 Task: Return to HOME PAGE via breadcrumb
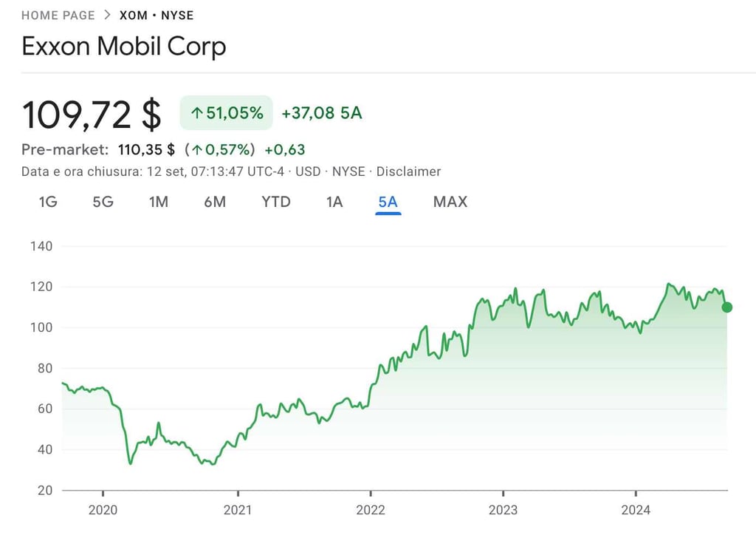(x=58, y=15)
